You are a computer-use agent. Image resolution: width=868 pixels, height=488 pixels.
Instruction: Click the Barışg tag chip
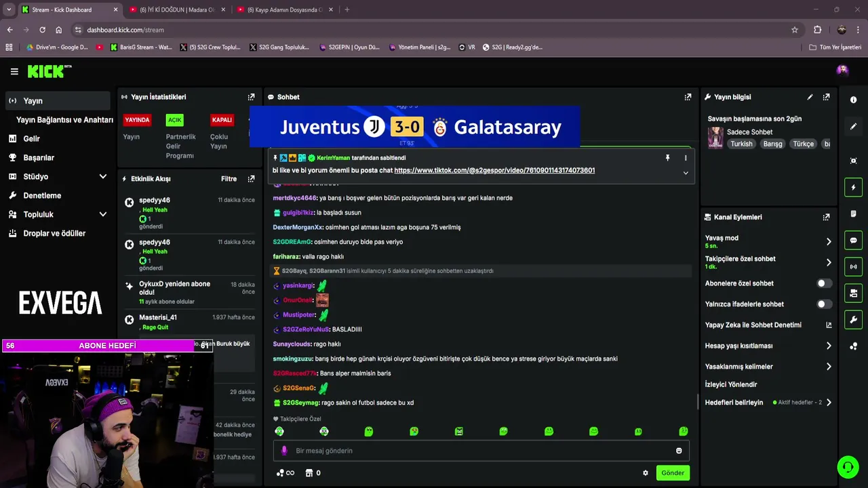tap(772, 144)
